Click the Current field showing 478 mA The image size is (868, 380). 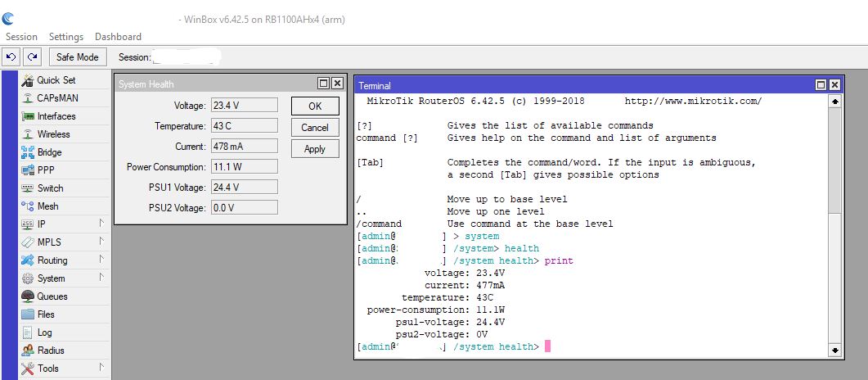(x=244, y=147)
